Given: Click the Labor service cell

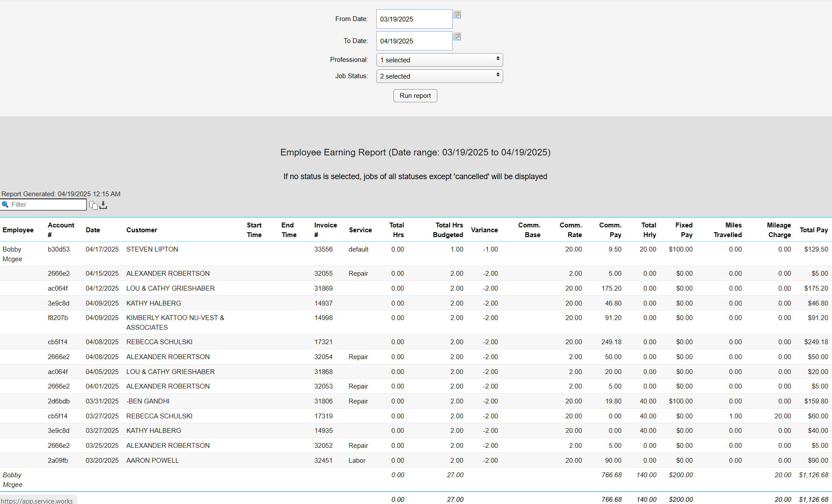Looking at the screenshot, I should 357,461.
